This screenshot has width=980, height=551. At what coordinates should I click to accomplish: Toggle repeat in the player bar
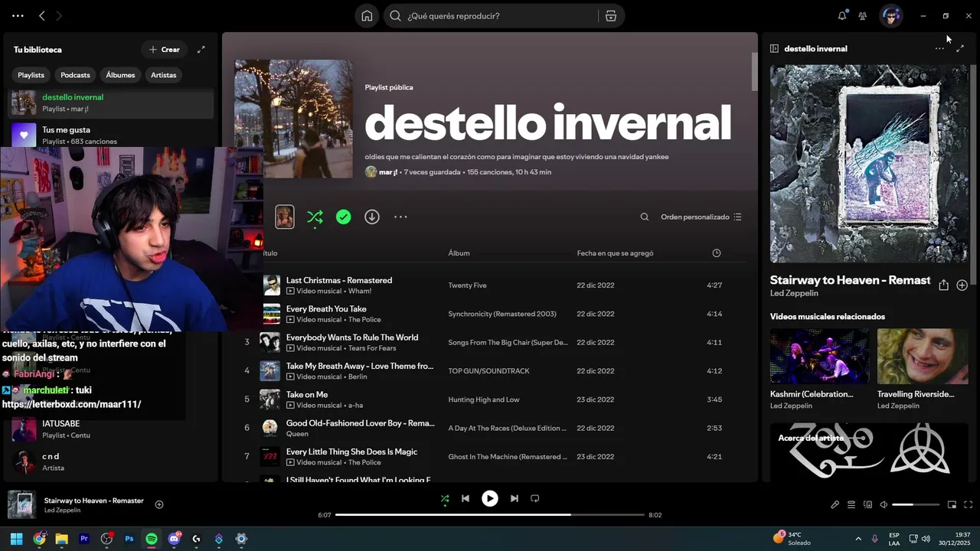point(535,499)
